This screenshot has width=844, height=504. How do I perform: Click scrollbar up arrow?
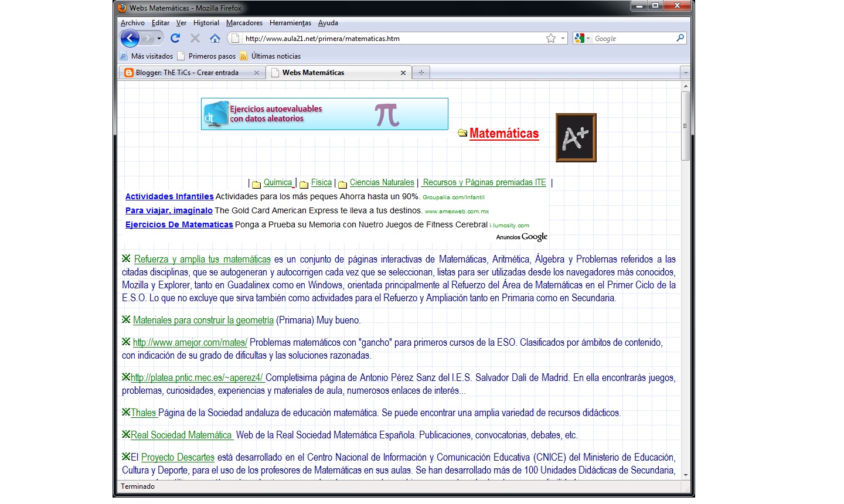685,86
